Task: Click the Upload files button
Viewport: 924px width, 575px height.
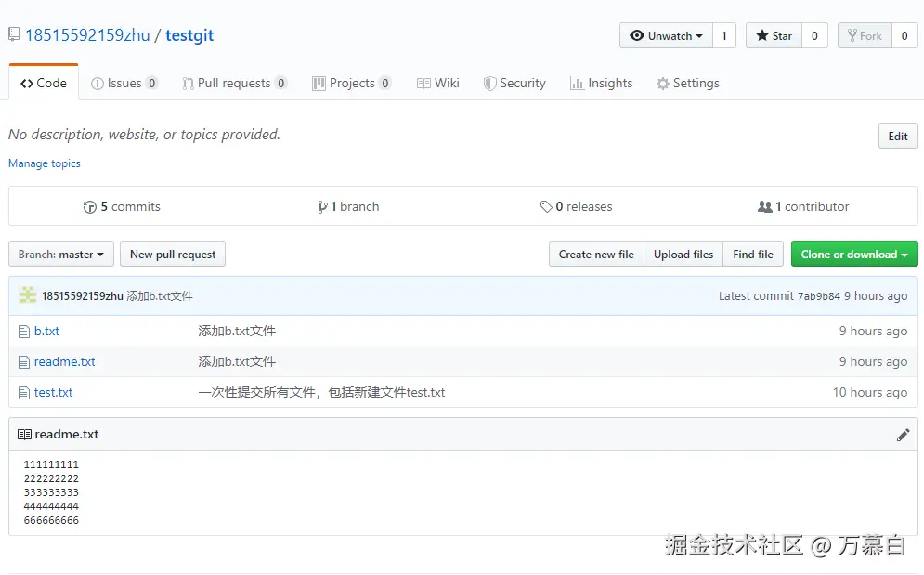Action: (x=683, y=255)
